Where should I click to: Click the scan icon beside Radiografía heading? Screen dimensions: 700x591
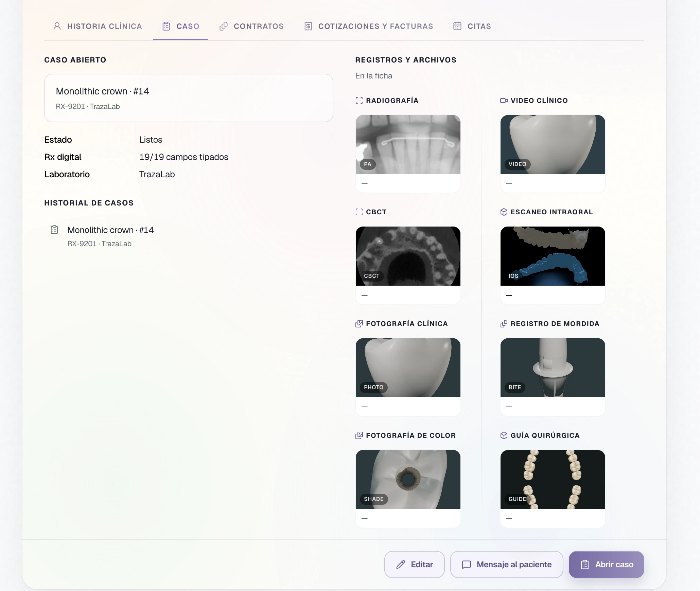359,101
